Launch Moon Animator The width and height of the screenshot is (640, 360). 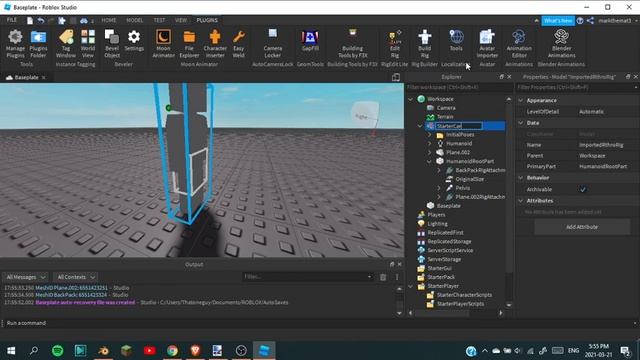tap(163, 44)
